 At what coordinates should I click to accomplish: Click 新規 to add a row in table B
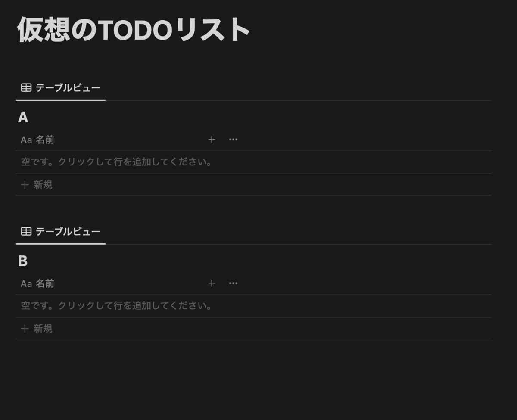(43, 329)
